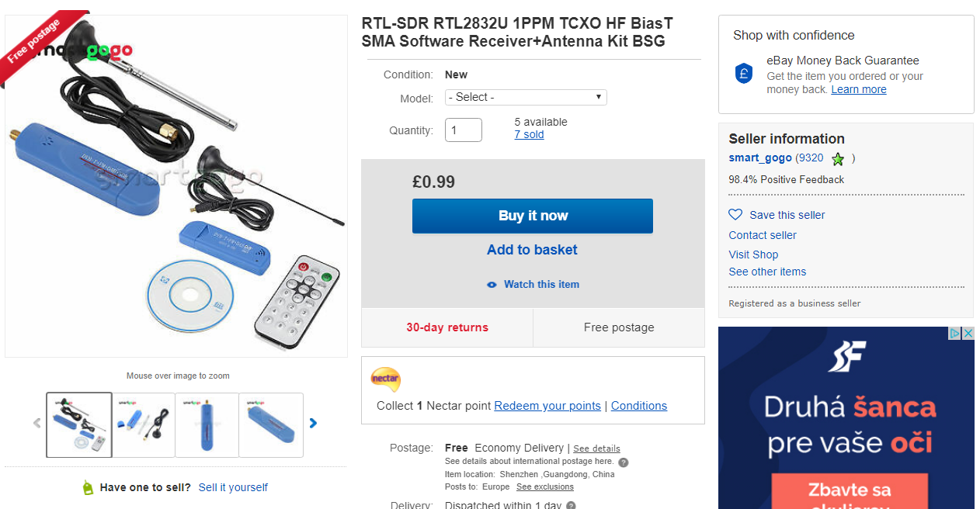Select the fourth product thumbnail
The height and width of the screenshot is (509, 980).
(x=271, y=424)
